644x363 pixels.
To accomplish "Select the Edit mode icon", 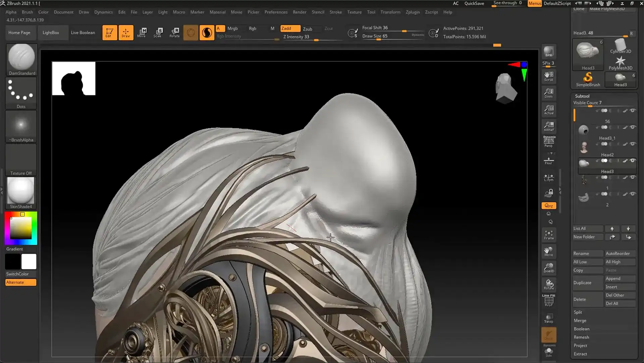I will (109, 33).
